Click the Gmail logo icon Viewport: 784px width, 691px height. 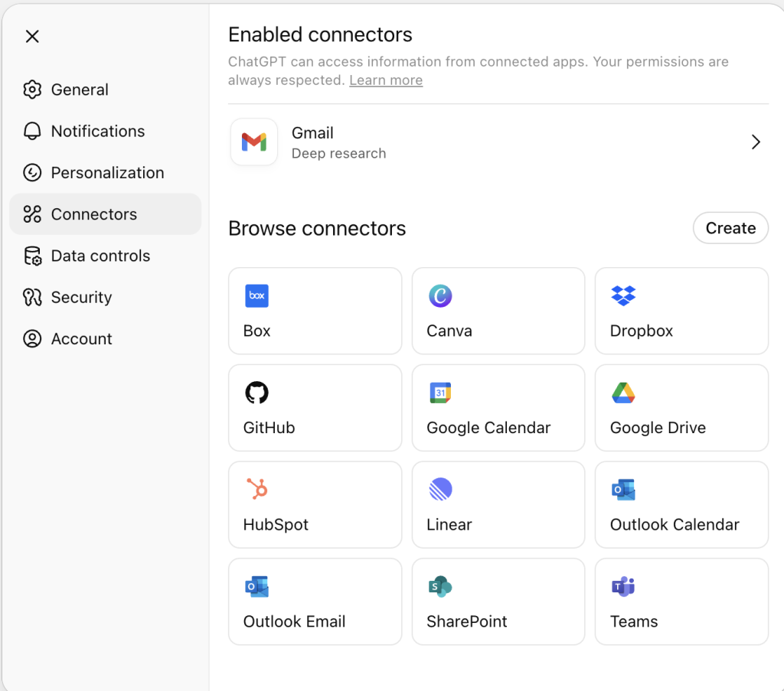(254, 142)
